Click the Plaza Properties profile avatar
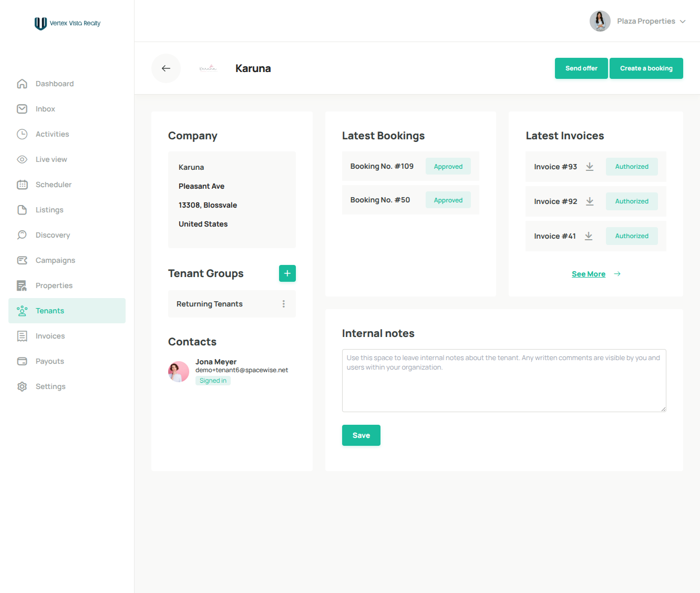This screenshot has height=593, width=700. (600, 21)
